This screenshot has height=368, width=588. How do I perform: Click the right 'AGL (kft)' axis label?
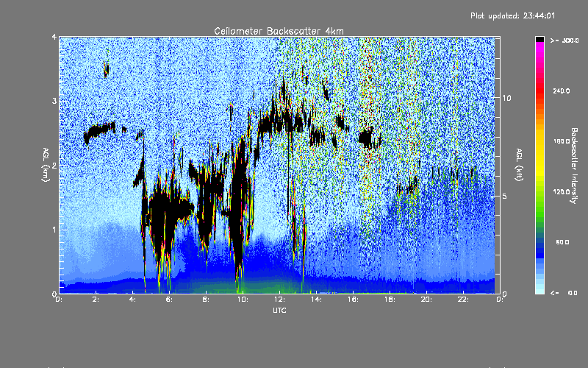tap(520, 165)
